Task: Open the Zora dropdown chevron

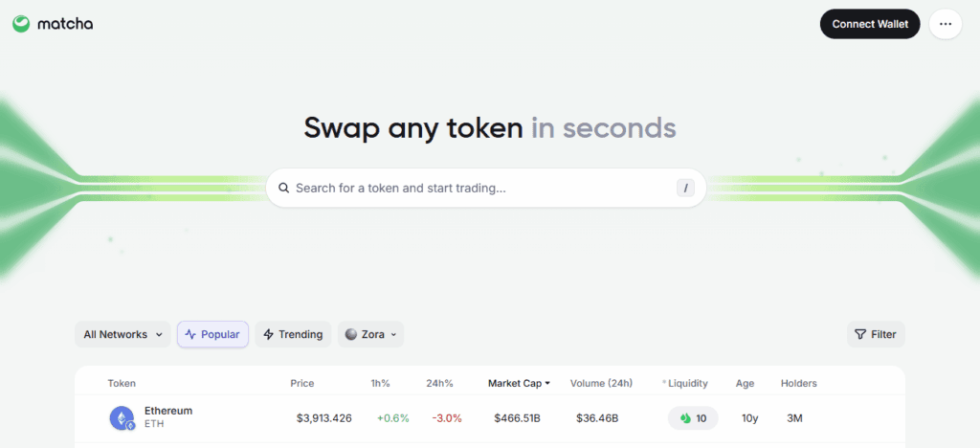Action: point(393,334)
